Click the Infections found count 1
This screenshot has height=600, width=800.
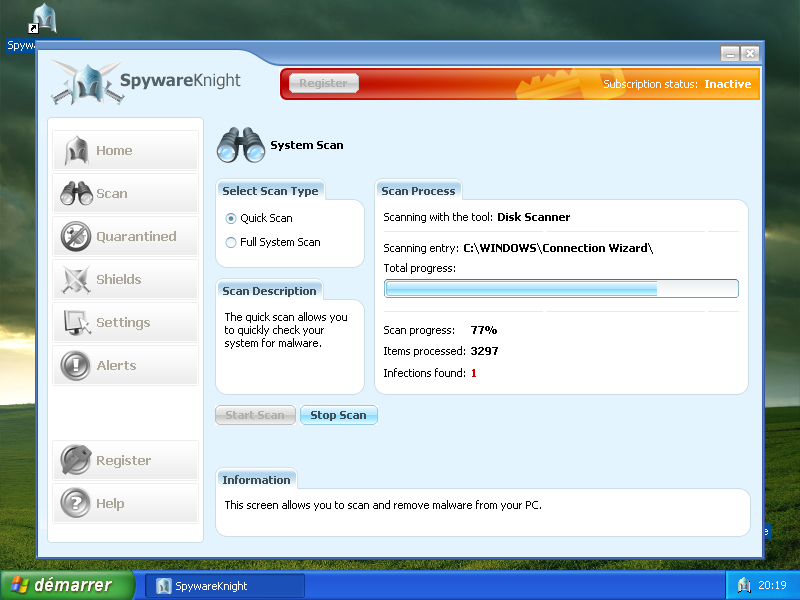473,373
